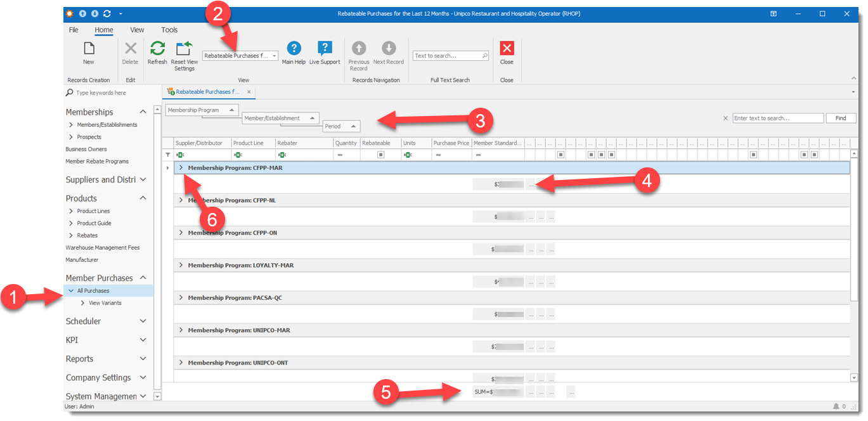Toggle the Rebateable column filter checkbox
This screenshot has height=421, width=868.
pos(380,155)
